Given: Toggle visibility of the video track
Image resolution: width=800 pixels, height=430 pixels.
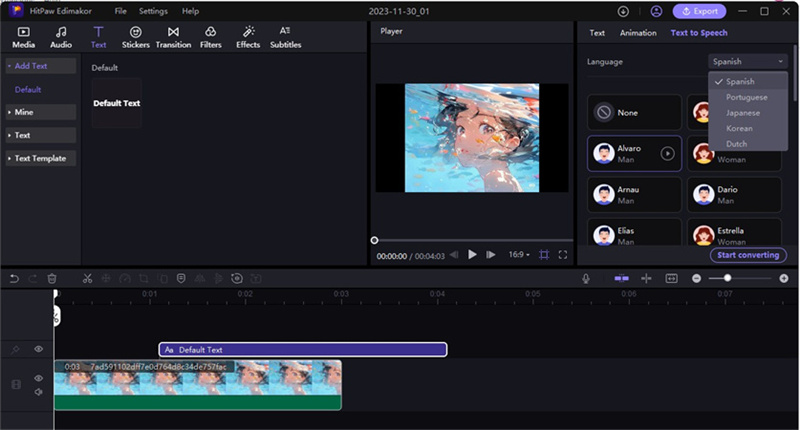Looking at the screenshot, I should [39, 378].
